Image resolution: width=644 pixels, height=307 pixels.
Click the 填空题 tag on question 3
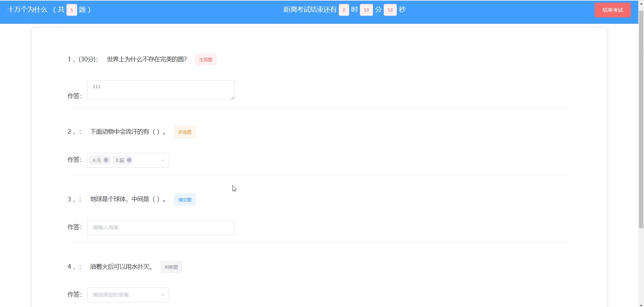pyautogui.click(x=185, y=200)
